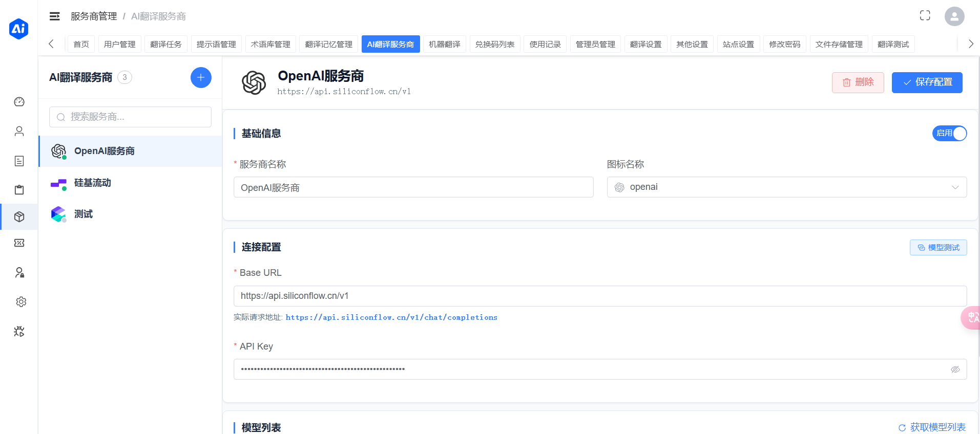Click the 保存配置 button
Image resolution: width=980 pixels, height=434 pixels.
click(927, 82)
